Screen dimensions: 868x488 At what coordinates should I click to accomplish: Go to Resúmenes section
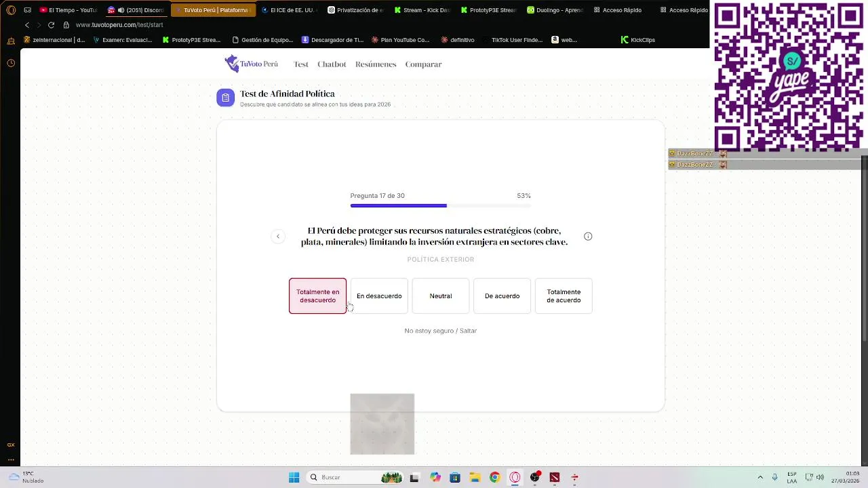pos(376,64)
